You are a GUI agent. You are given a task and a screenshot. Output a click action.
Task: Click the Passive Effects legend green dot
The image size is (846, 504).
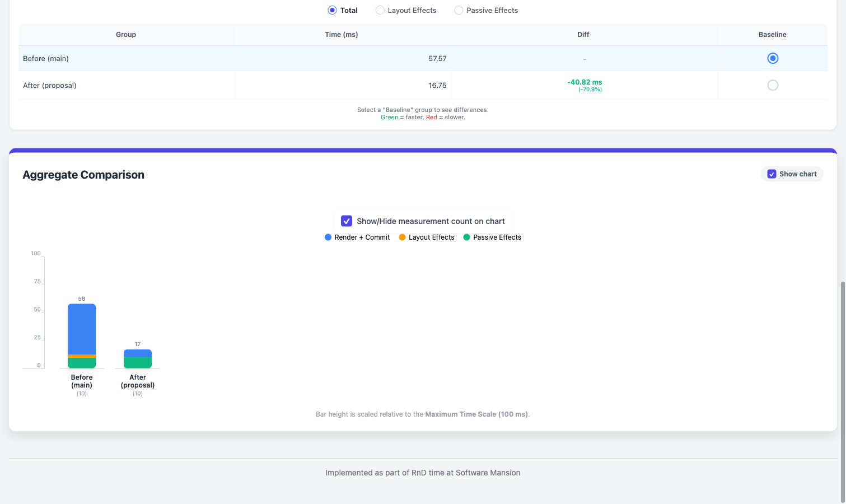tap(466, 237)
